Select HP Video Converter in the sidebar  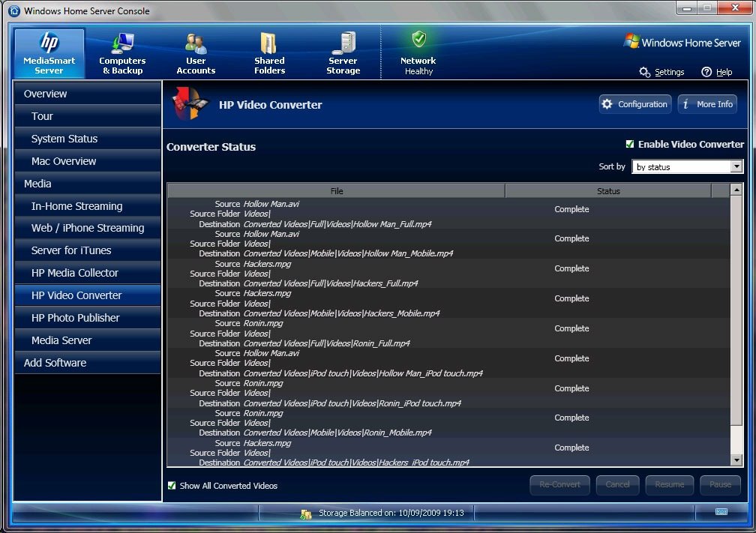click(x=87, y=295)
